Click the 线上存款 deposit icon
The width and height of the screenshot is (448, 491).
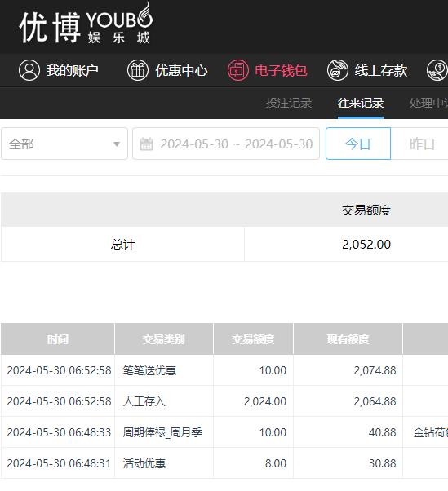337,70
